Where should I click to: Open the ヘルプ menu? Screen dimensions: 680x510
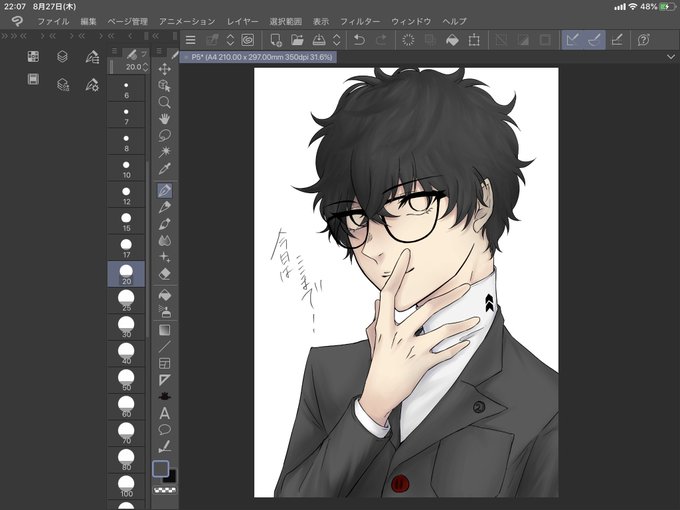coord(454,21)
